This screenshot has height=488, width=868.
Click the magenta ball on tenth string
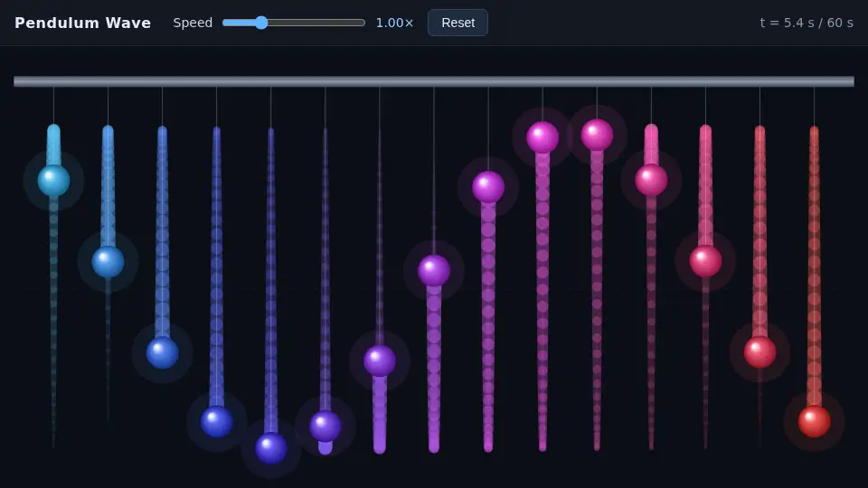542,137
